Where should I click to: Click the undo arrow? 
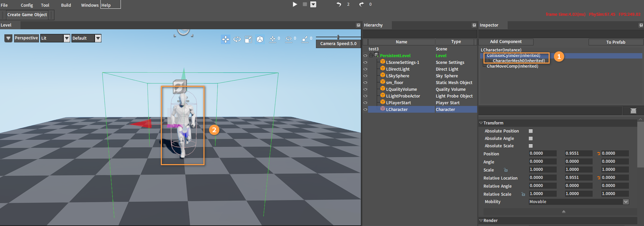pyautogui.click(x=339, y=4)
